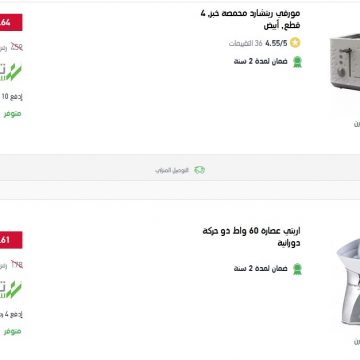The height and width of the screenshot is (360, 360).
Task: Click the juicer's red price tag
Action: click(x=11, y=240)
